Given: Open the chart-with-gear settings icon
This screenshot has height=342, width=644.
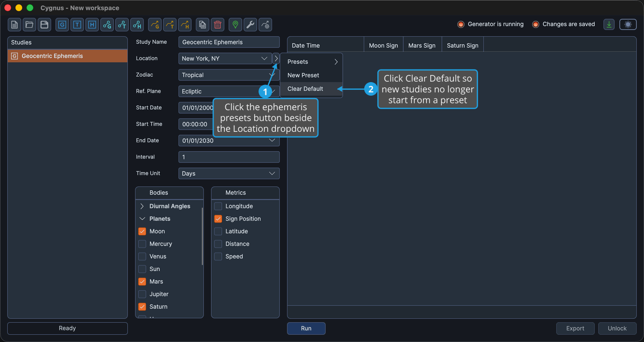Looking at the screenshot, I should pos(265,25).
